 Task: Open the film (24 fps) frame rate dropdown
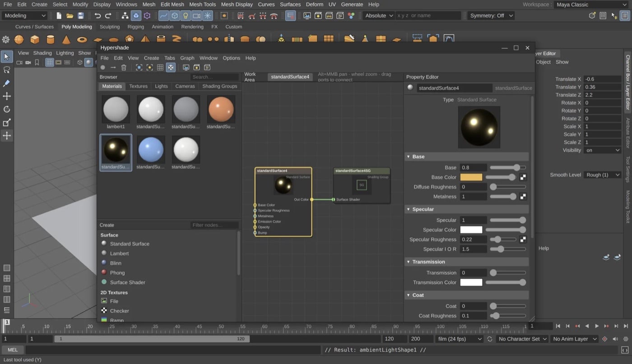(458, 339)
